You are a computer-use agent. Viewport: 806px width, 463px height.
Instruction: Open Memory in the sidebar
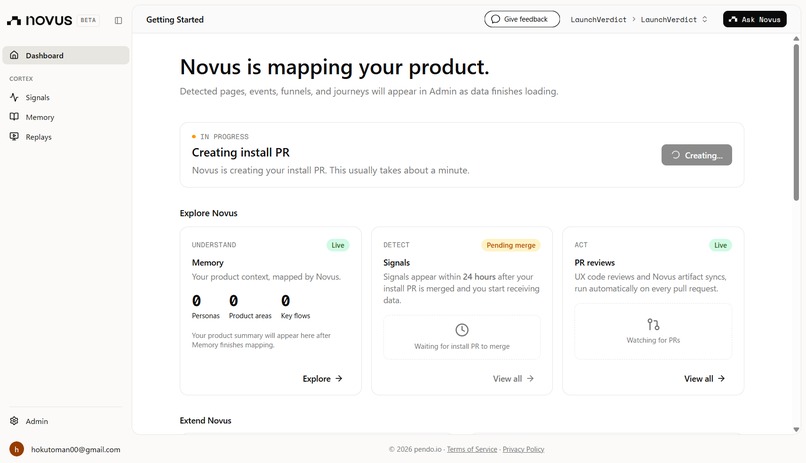pos(66,117)
